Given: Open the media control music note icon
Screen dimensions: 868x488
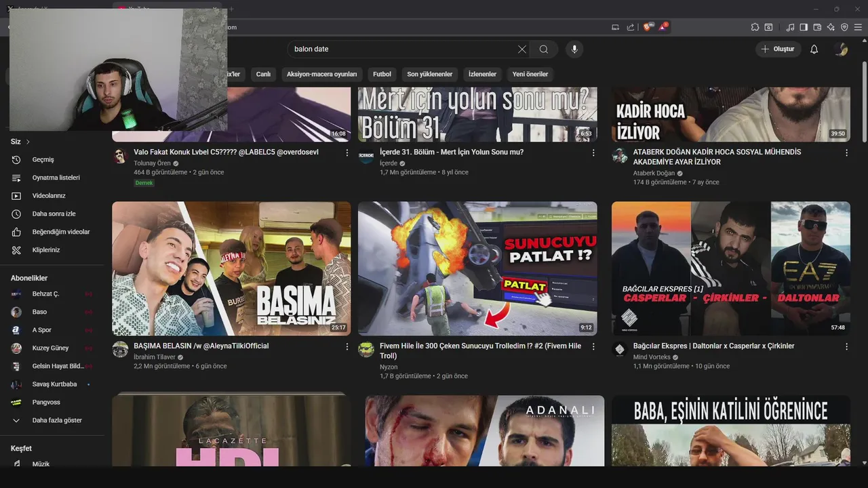Looking at the screenshot, I should 790,27.
